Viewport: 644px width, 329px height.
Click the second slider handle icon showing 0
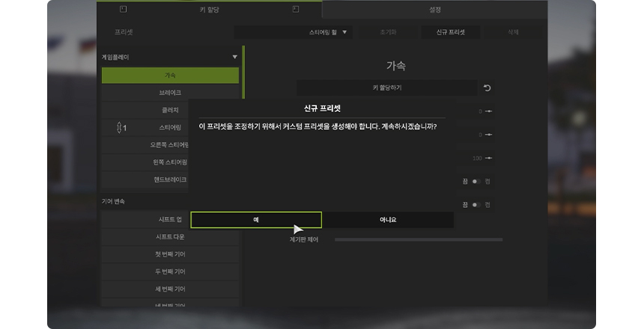tap(488, 135)
